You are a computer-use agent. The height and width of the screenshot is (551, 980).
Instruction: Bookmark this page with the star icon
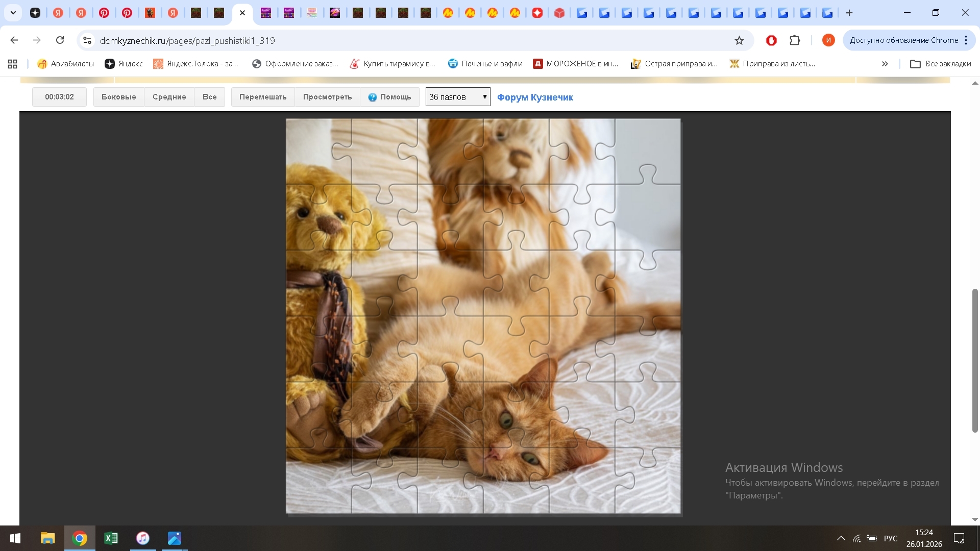pos(739,40)
